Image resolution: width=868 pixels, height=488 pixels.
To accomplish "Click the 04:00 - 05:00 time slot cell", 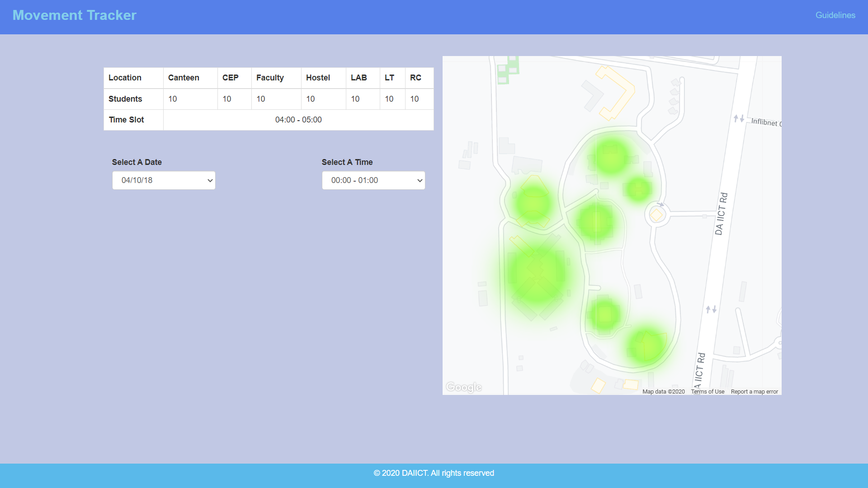I will pyautogui.click(x=298, y=120).
